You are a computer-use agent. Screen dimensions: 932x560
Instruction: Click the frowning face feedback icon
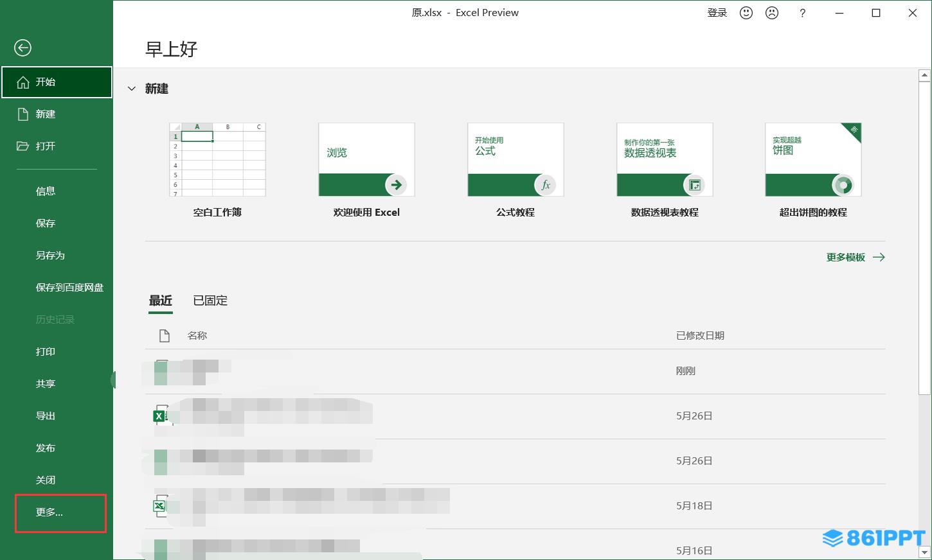tap(772, 13)
